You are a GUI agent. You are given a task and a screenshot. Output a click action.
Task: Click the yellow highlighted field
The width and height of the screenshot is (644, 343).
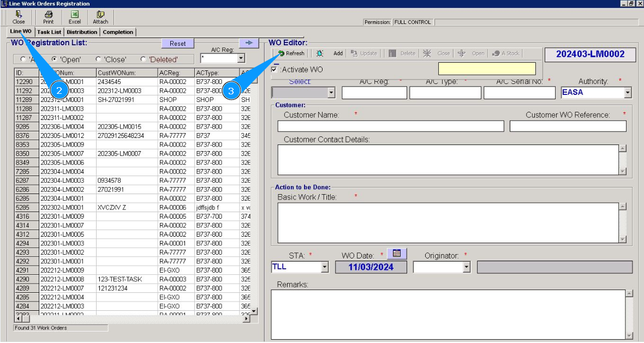click(487, 69)
